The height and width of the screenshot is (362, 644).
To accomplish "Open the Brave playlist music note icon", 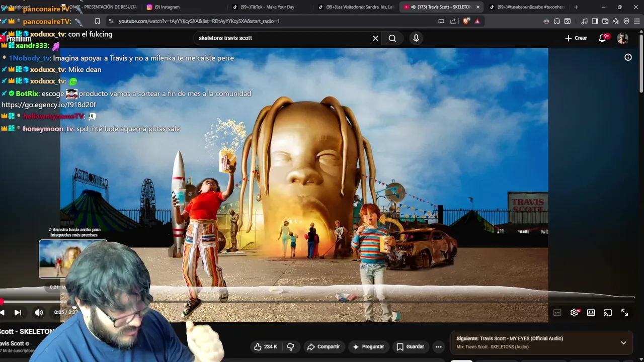I will tap(584, 21).
